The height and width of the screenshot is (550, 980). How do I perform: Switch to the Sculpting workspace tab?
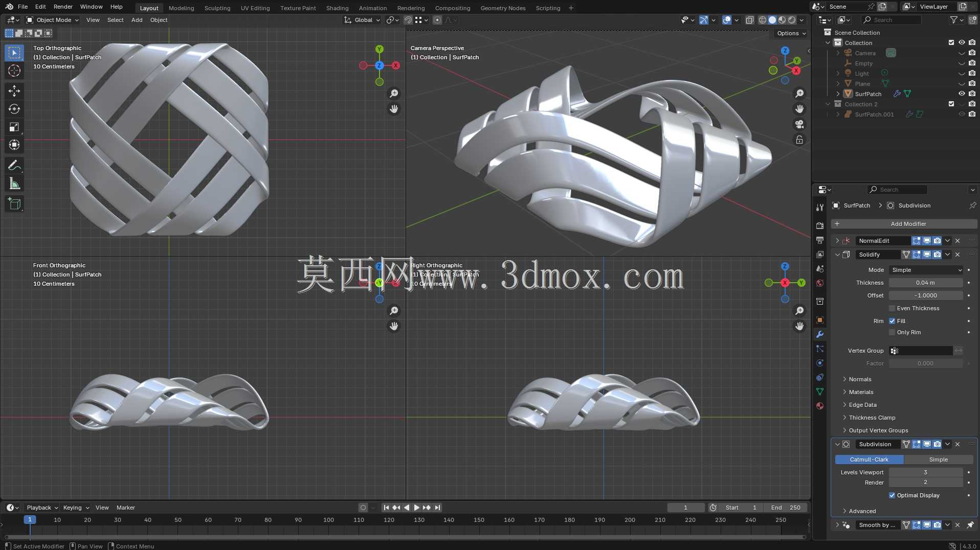pyautogui.click(x=217, y=8)
